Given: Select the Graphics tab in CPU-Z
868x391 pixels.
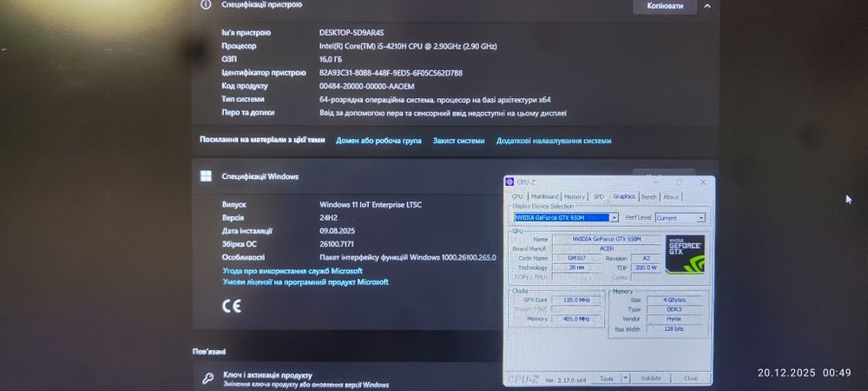Looking at the screenshot, I should coord(624,196).
